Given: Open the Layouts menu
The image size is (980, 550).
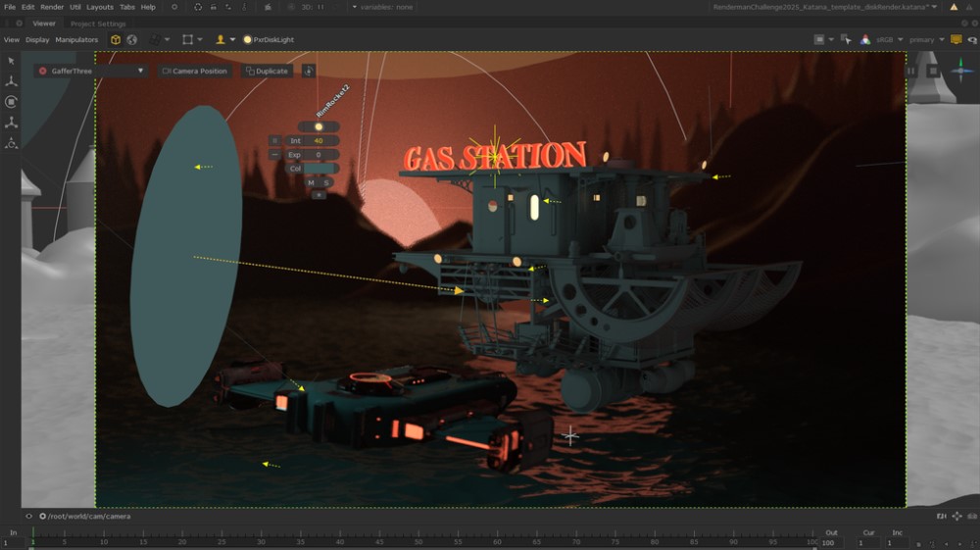Looking at the screenshot, I should (99, 7).
